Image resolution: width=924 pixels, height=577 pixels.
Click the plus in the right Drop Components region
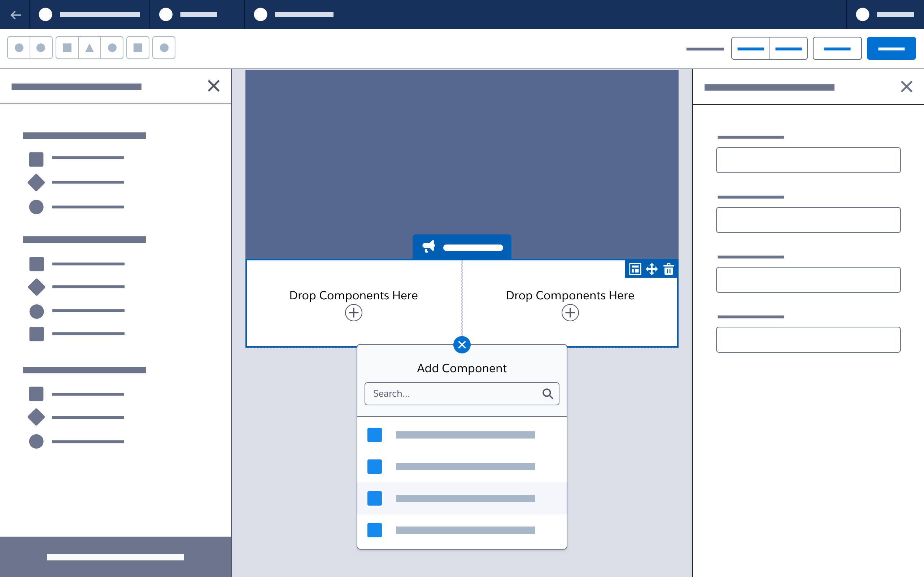(570, 312)
